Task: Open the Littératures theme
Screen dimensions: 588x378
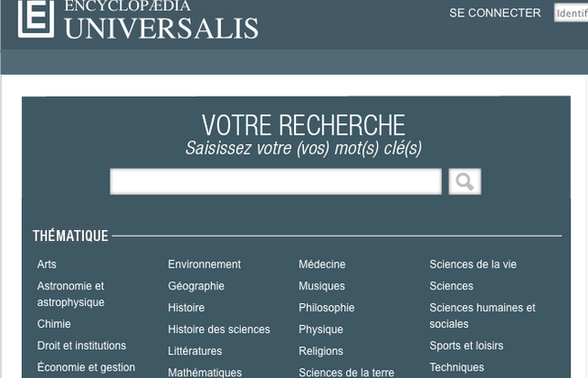Action: pyautogui.click(x=195, y=352)
